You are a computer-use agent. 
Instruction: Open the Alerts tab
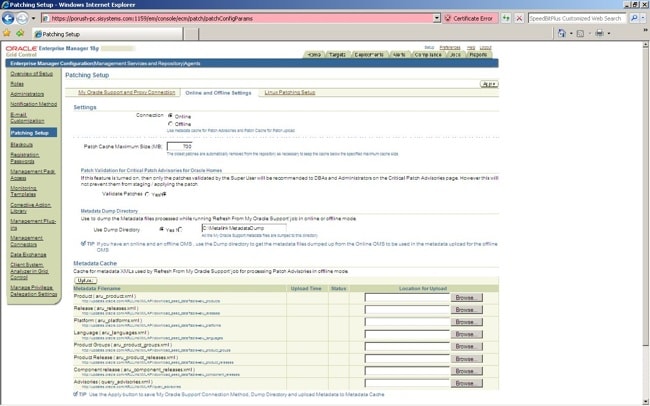point(398,55)
